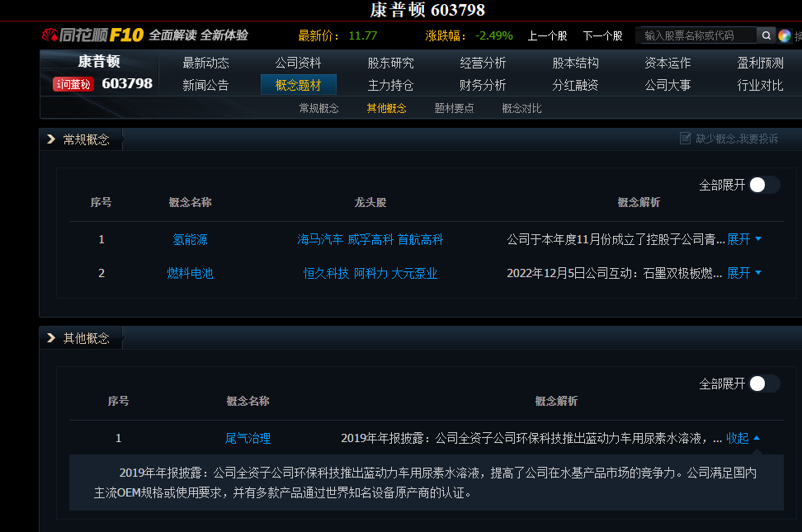Click the stock name or code search field
This screenshot has height=532, width=802.
point(698,35)
